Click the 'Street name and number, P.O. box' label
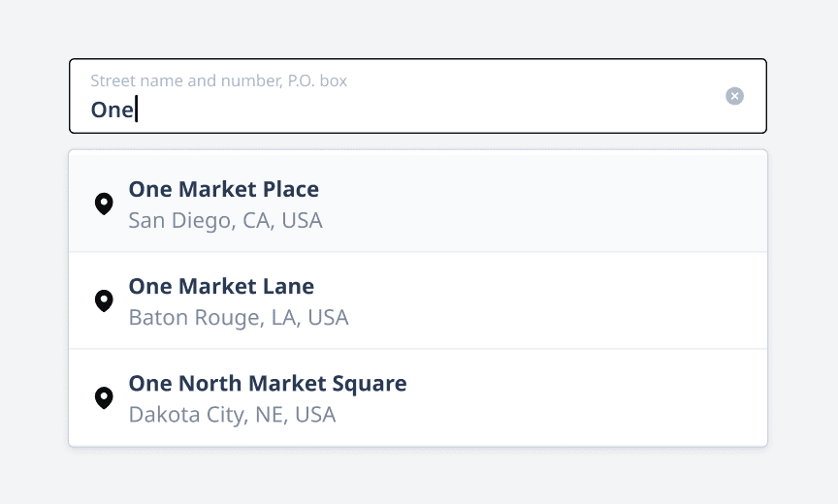 point(218,80)
